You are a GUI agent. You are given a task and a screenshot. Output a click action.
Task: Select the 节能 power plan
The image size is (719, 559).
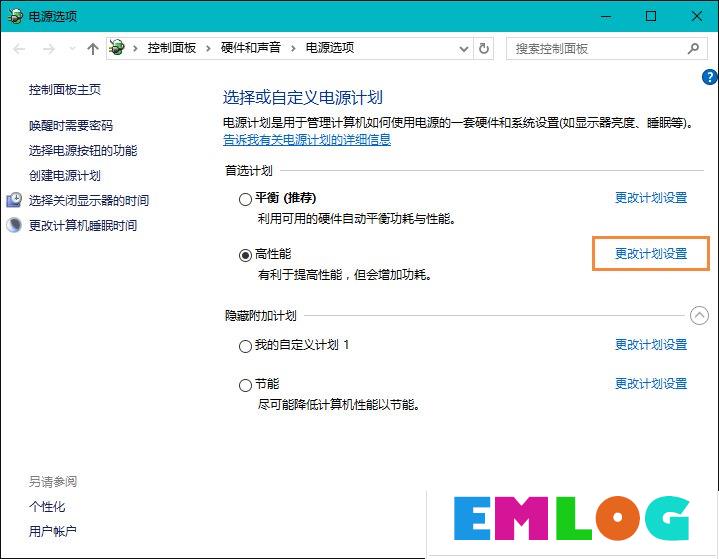(245, 385)
